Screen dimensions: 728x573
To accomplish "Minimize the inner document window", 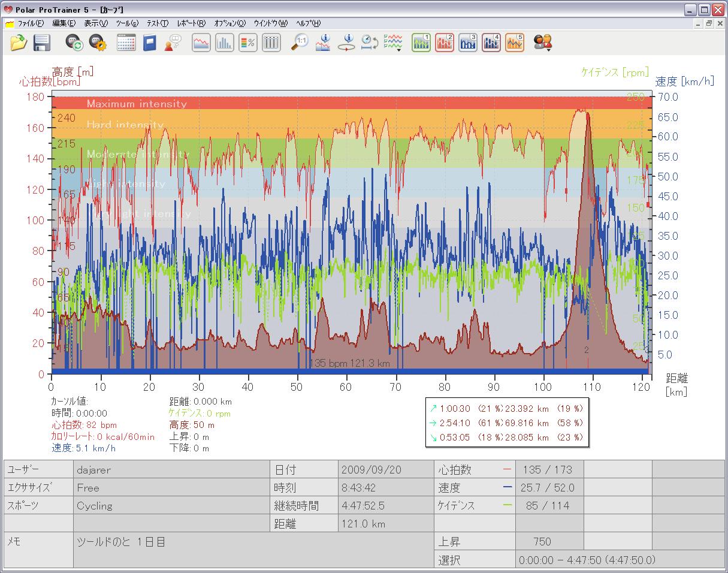I will pyautogui.click(x=699, y=24).
